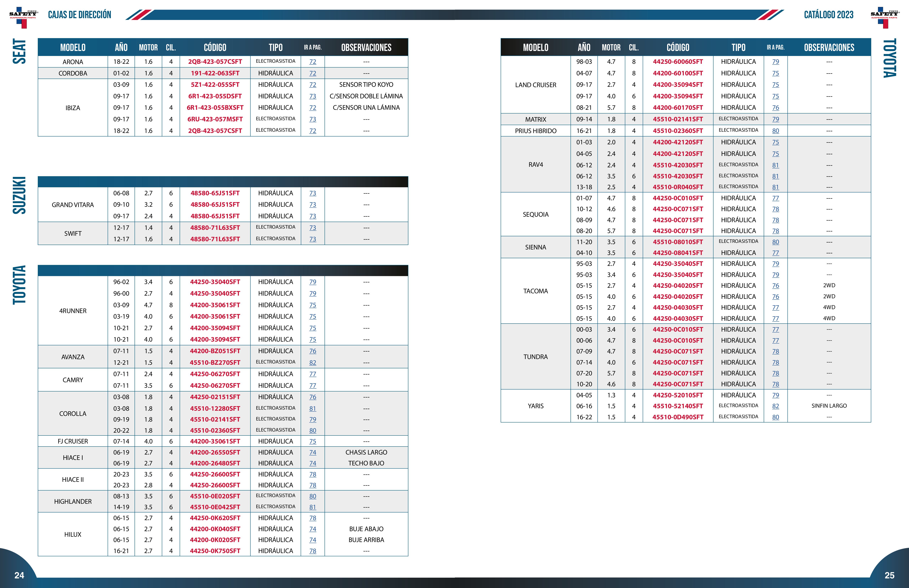Select the SINFIN LARGO observation
This screenshot has width=909, height=588.
click(829, 406)
